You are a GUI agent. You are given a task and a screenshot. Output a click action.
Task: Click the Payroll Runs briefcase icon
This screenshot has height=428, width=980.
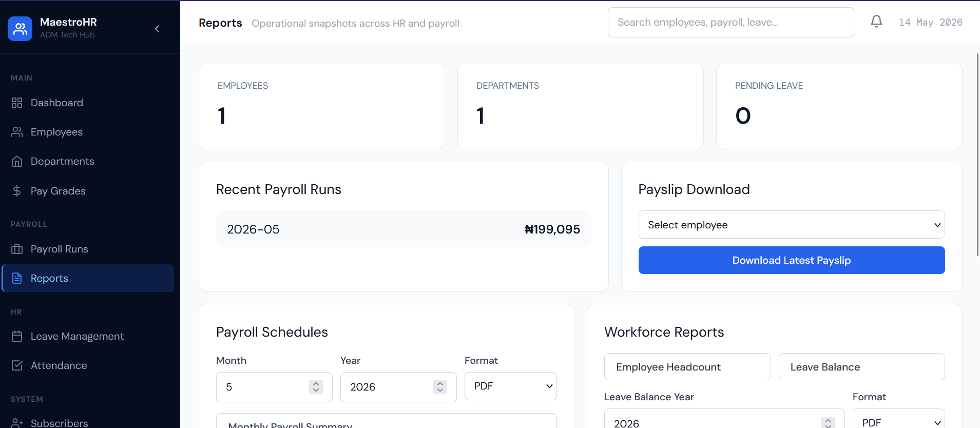(17, 249)
